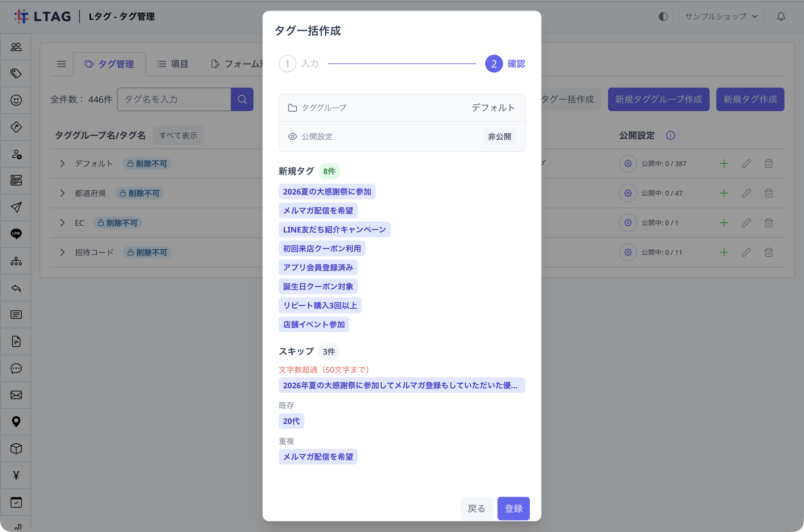Open the map pin location icon
Screen dimensions: 804x532
click(x=16, y=422)
